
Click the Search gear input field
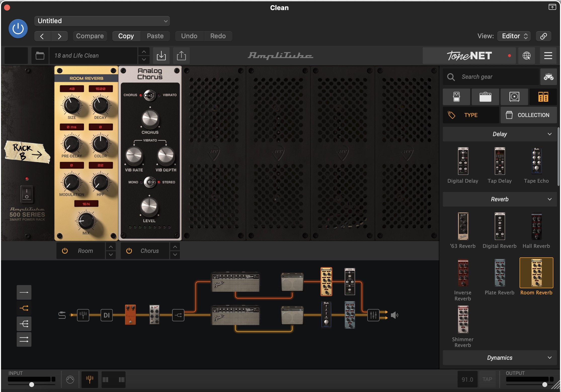point(491,77)
